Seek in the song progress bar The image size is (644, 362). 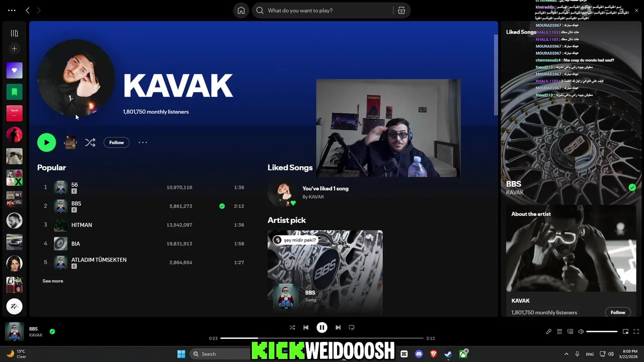point(322,338)
